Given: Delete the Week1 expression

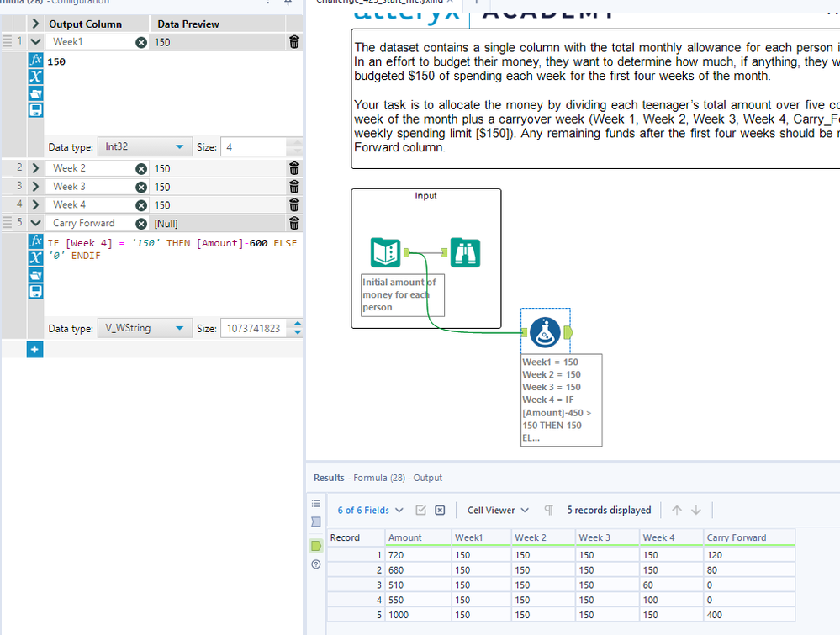Looking at the screenshot, I should pos(294,42).
